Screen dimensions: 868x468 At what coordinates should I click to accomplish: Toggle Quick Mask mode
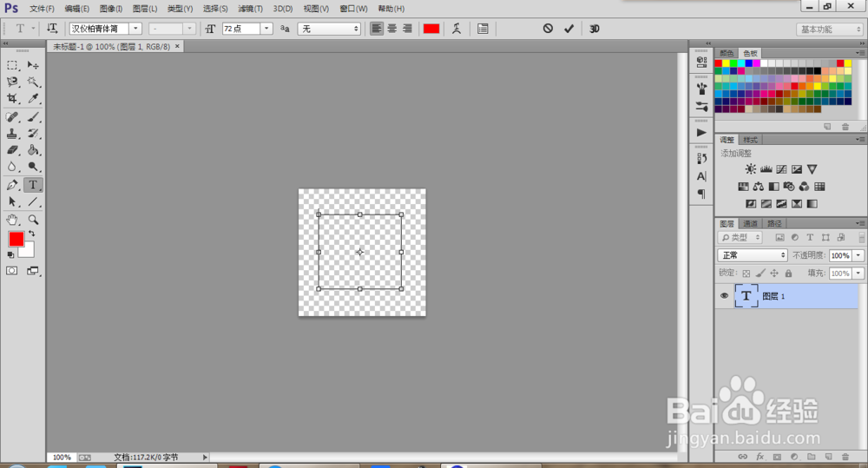point(11,271)
